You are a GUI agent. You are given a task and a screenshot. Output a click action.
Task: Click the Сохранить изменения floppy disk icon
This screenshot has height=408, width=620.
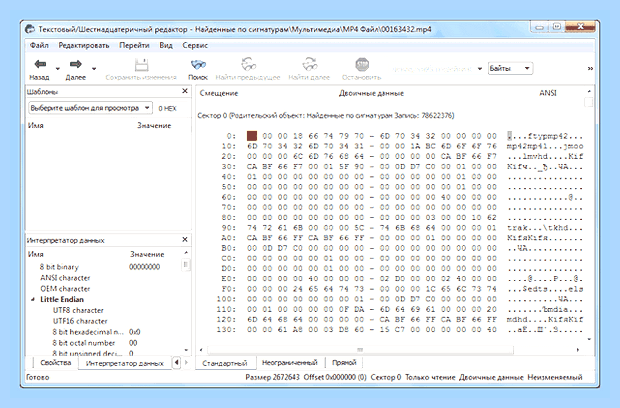[x=141, y=64]
